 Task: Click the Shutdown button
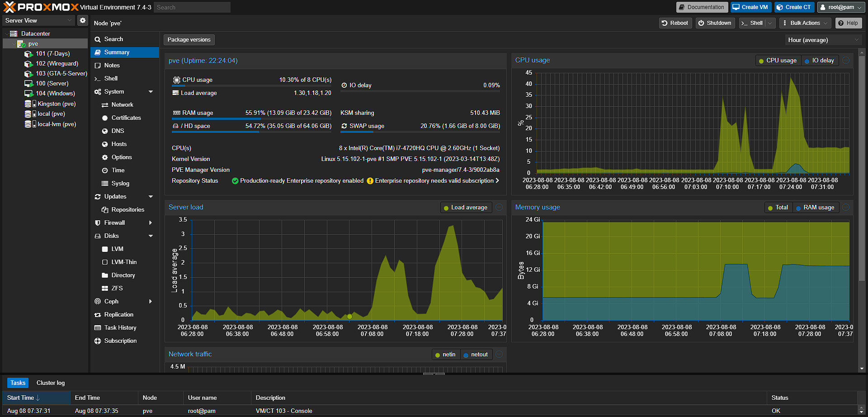point(715,23)
